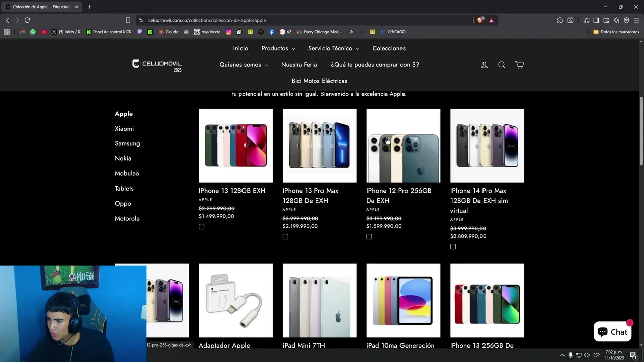Open ¿Qué te puedes comprar con $? page
Screen dimensions: 644x362
(375, 65)
